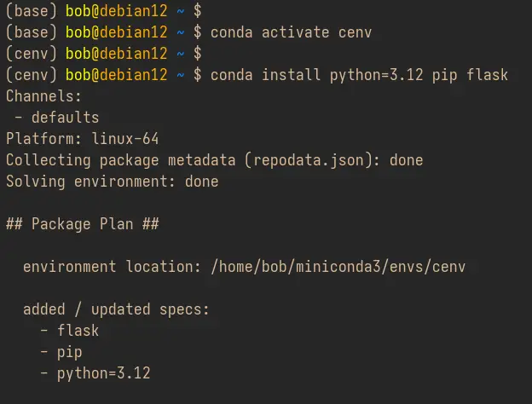Click 'flask' in the conda install command
This screenshot has height=404, width=532.
487,75
